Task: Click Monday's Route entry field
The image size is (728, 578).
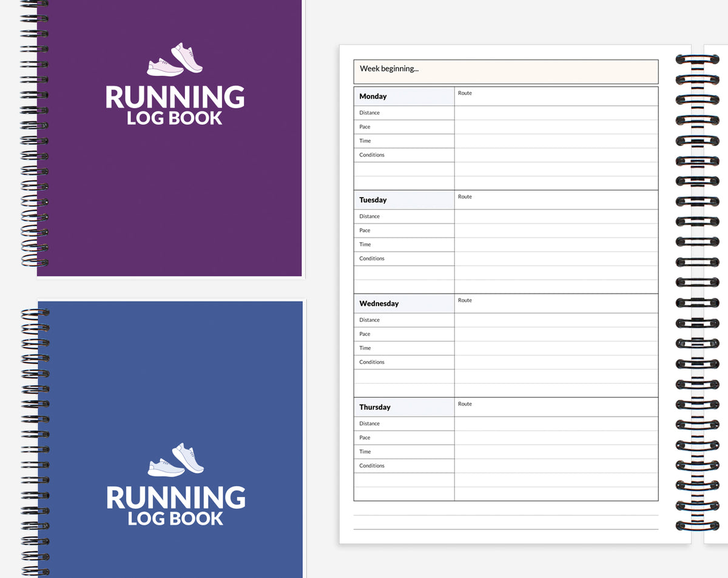Action: pyautogui.click(x=556, y=96)
